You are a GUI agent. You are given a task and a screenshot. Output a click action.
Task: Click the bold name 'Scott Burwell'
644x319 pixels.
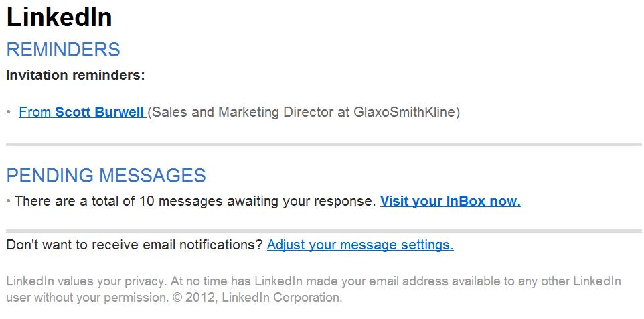pos(99,112)
